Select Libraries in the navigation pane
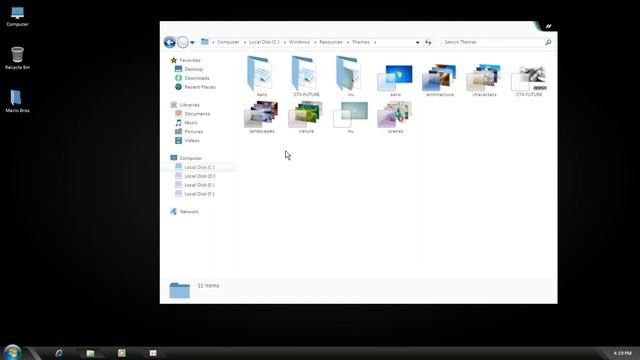The height and width of the screenshot is (360, 640). coord(189,105)
